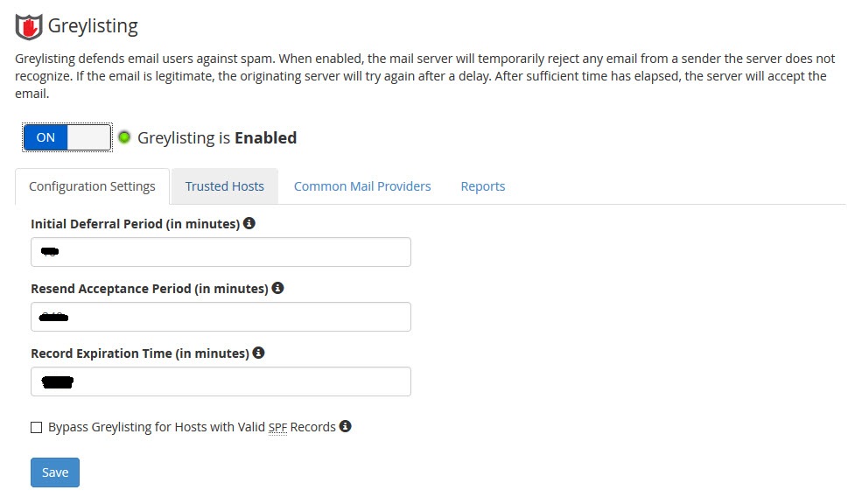The width and height of the screenshot is (855, 504).
Task: Click the Greylisting shield icon
Action: 28,27
